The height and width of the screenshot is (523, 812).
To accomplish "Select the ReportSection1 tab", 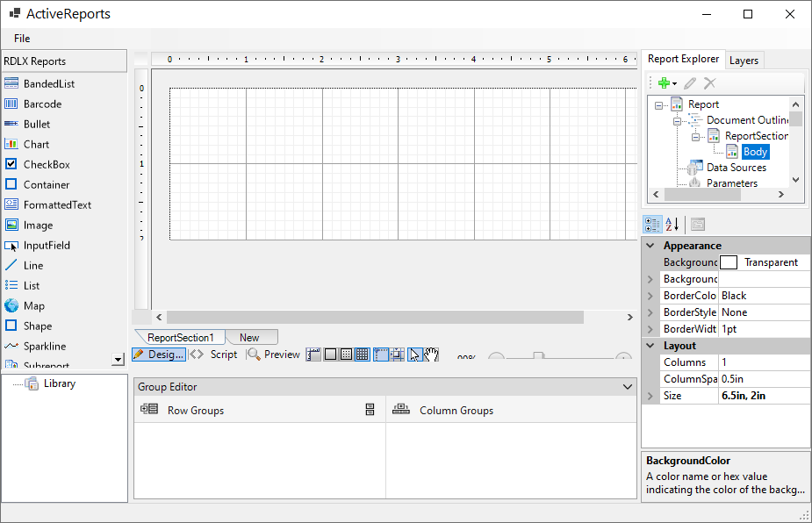I will pos(180,338).
